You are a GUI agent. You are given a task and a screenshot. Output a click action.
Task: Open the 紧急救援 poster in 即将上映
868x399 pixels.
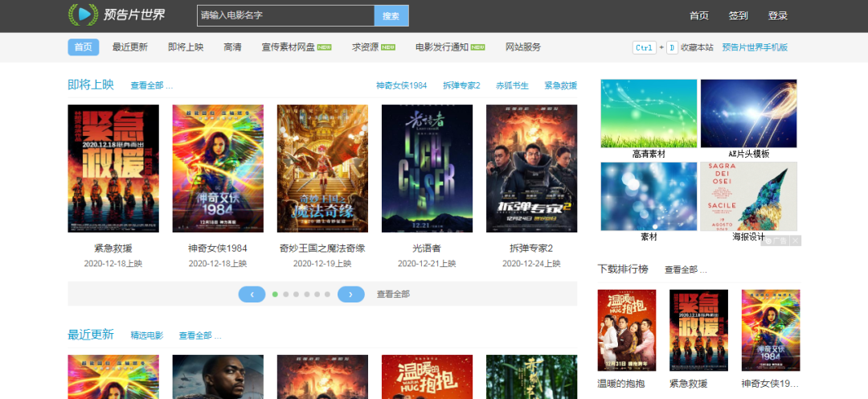113,168
